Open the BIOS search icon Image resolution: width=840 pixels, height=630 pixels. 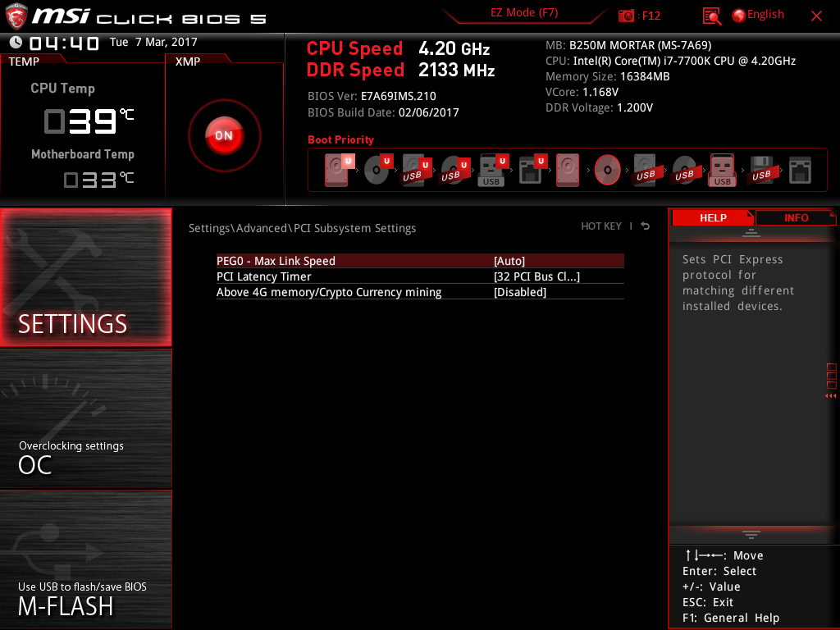[712, 16]
